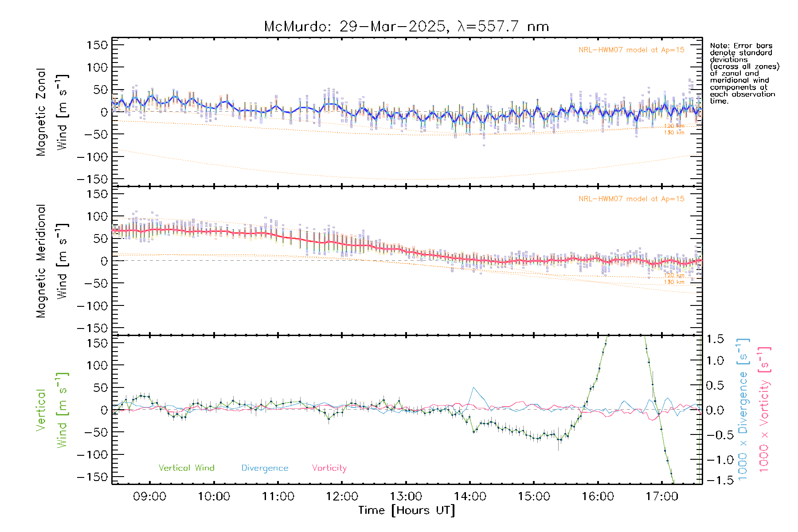Click the 09:00 time axis label

(149, 497)
